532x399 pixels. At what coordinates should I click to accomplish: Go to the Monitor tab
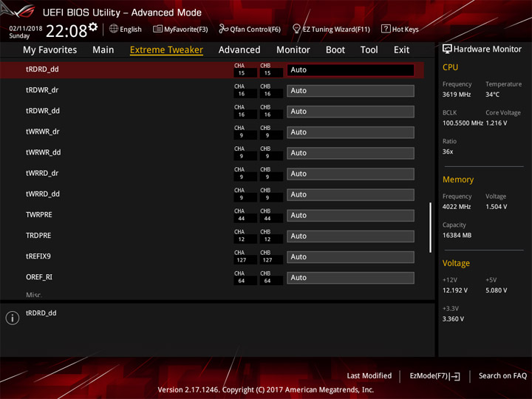pyautogui.click(x=293, y=50)
